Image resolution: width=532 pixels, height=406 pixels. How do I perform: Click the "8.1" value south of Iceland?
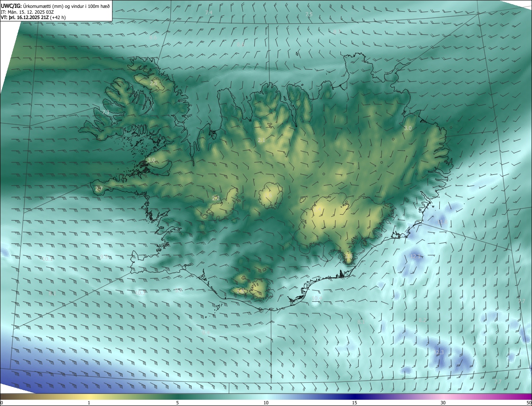(x=361, y=322)
